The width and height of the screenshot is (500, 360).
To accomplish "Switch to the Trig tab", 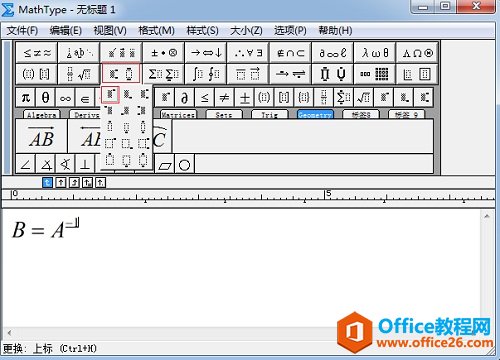I will pos(269,115).
